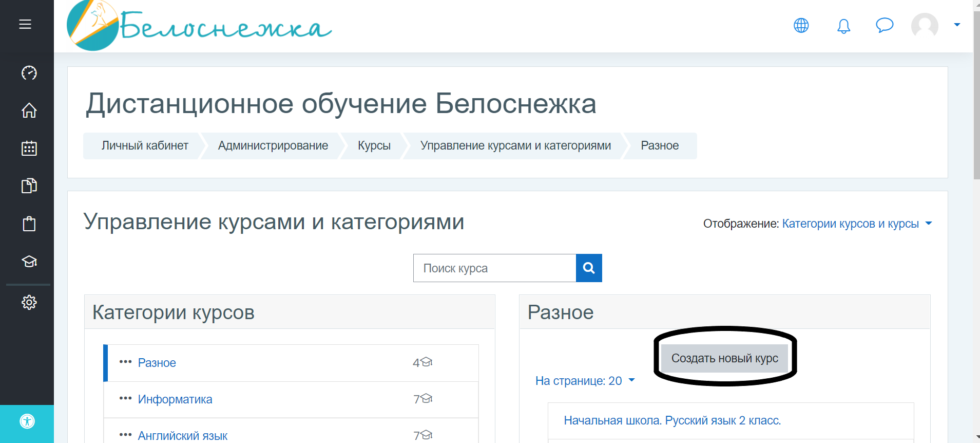Open actions menu dots for Разное
980x443 pixels.
click(x=125, y=362)
